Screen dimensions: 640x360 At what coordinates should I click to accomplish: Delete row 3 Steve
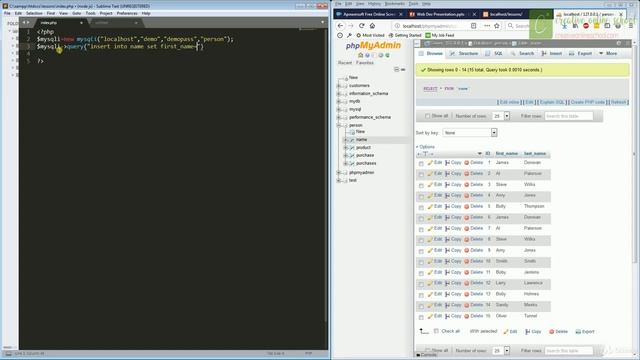(473, 184)
